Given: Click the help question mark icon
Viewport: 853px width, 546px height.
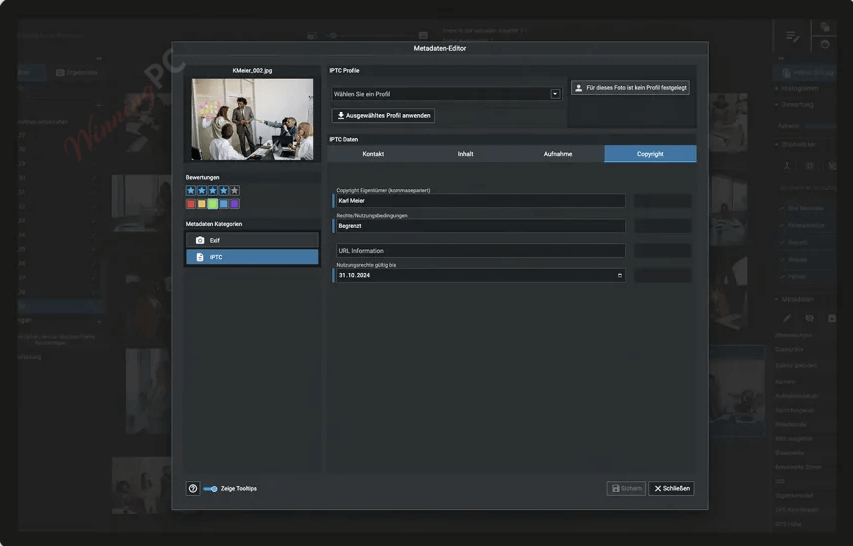Looking at the screenshot, I should coord(193,488).
